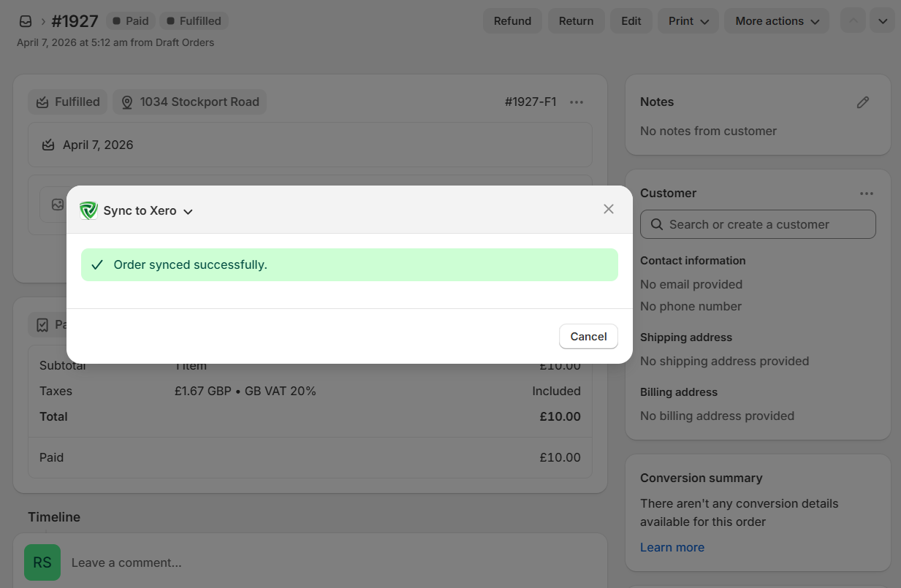Close the Sync to Xero dialog
The width and height of the screenshot is (901, 588).
(x=608, y=209)
